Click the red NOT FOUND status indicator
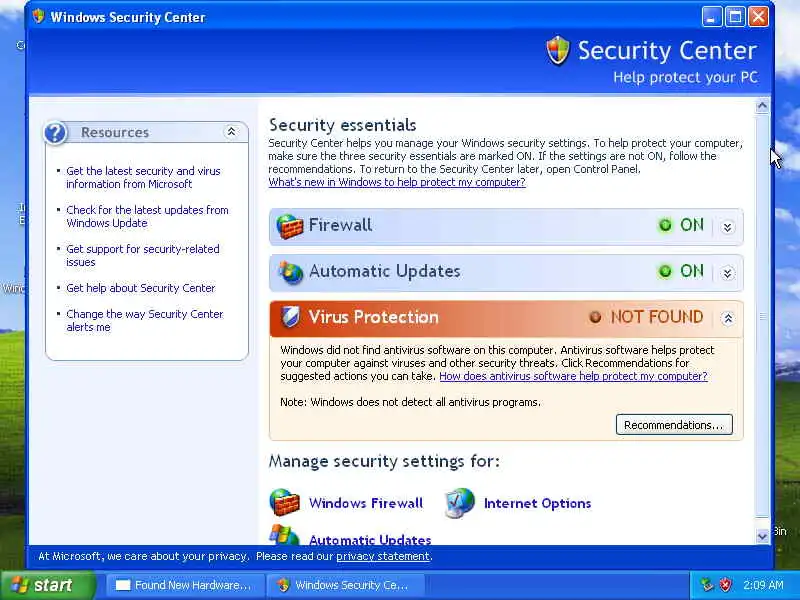 (595, 317)
